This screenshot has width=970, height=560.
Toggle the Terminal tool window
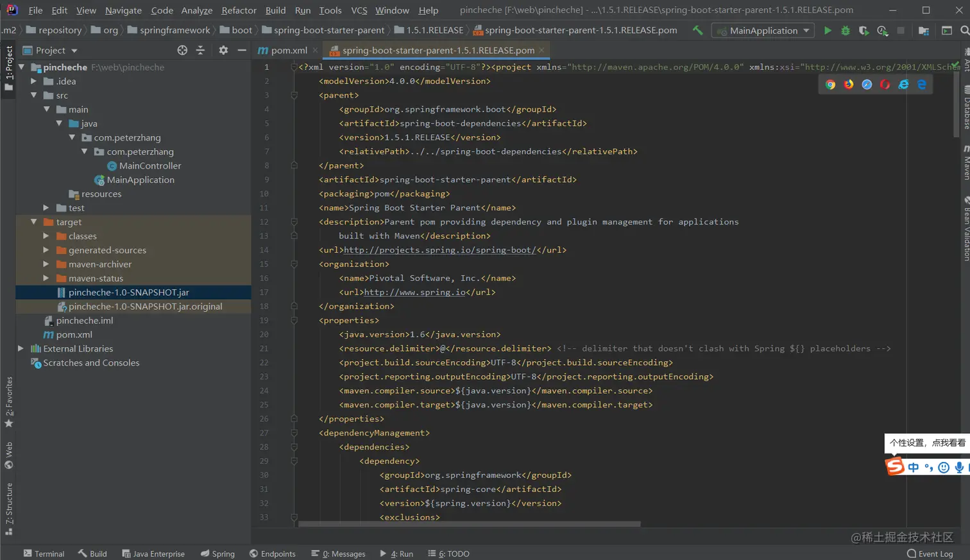[x=44, y=554]
